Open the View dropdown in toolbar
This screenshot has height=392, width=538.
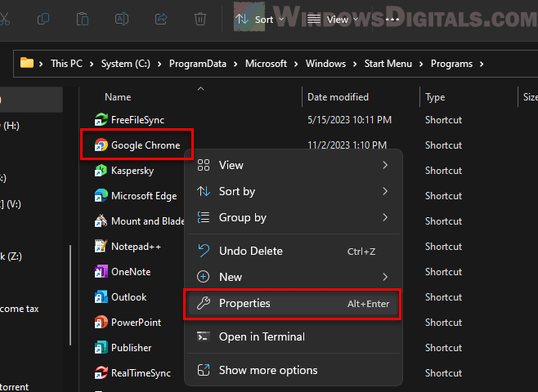click(x=333, y=20)
